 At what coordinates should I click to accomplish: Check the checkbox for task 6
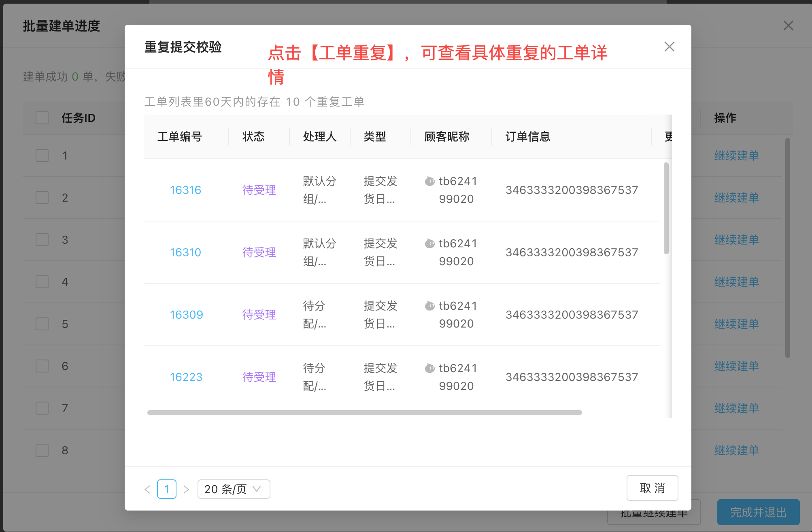42,366
